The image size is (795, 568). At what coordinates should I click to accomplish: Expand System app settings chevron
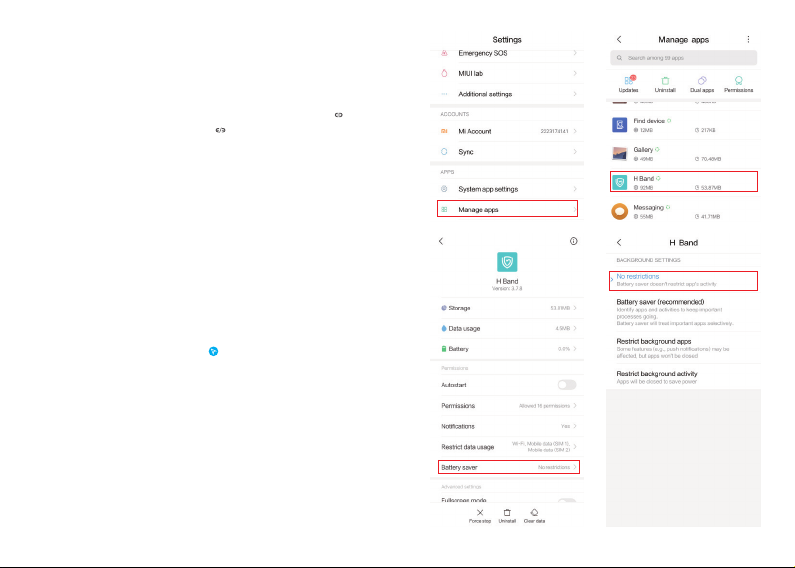(x=575, y=189)
